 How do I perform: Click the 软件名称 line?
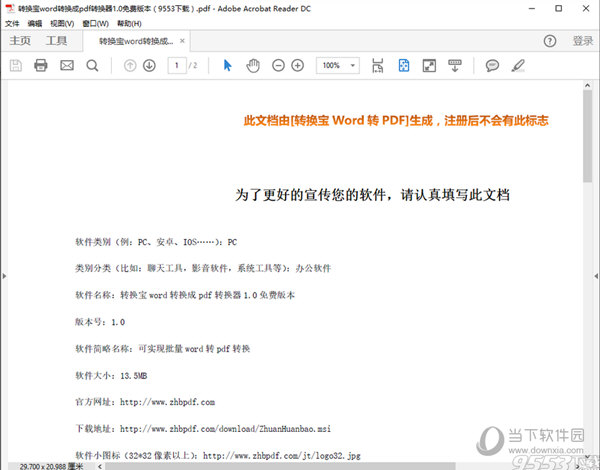(185, 295)
